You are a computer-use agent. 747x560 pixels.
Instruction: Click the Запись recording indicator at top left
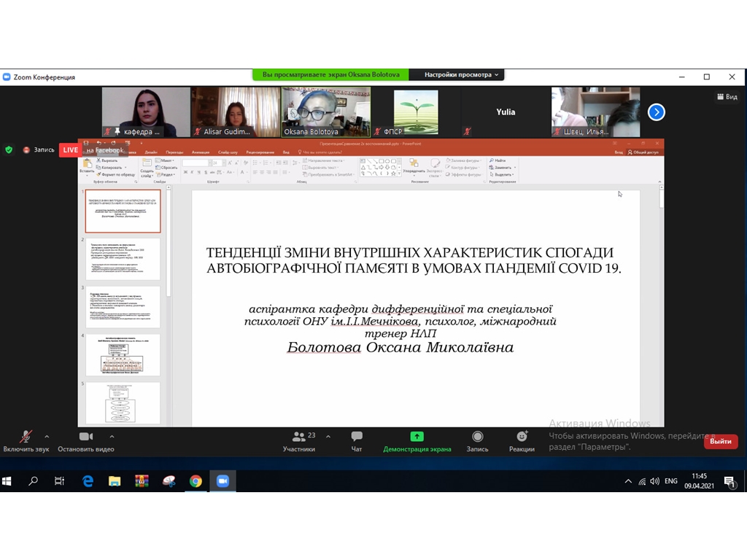click(x=39, y=150)
